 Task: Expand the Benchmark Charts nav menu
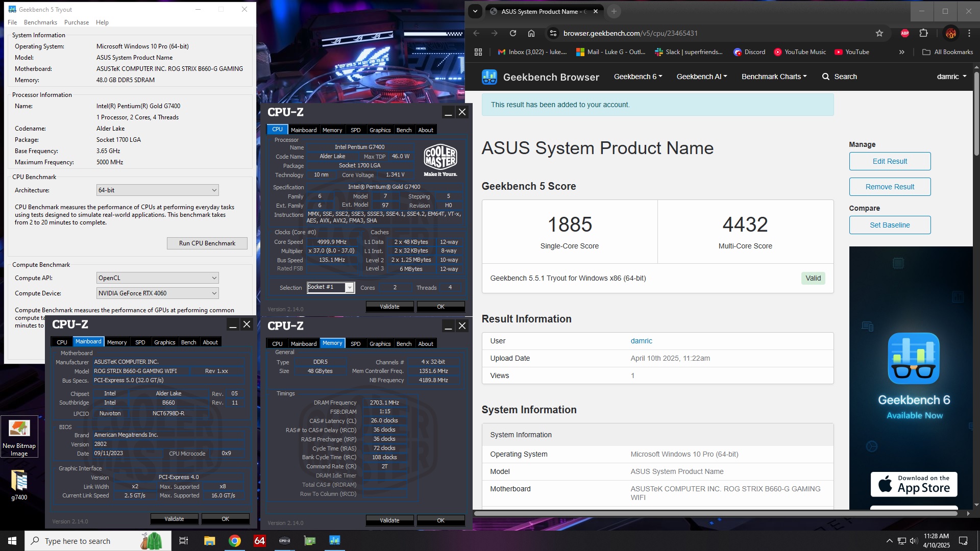[x=774, y=77]
